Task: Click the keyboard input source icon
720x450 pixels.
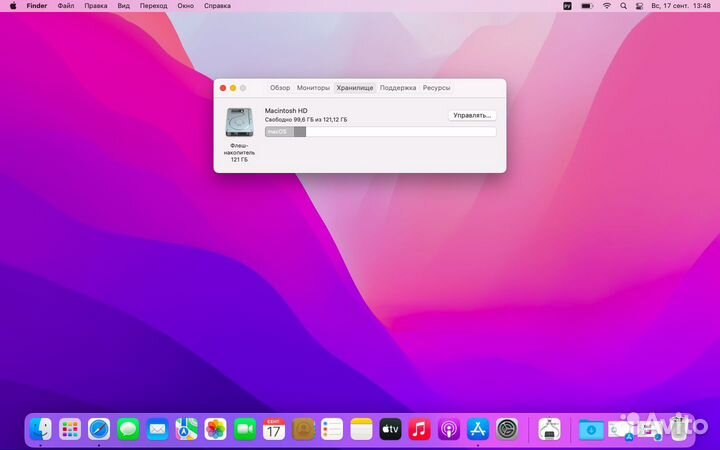Action: pos(568,6)
